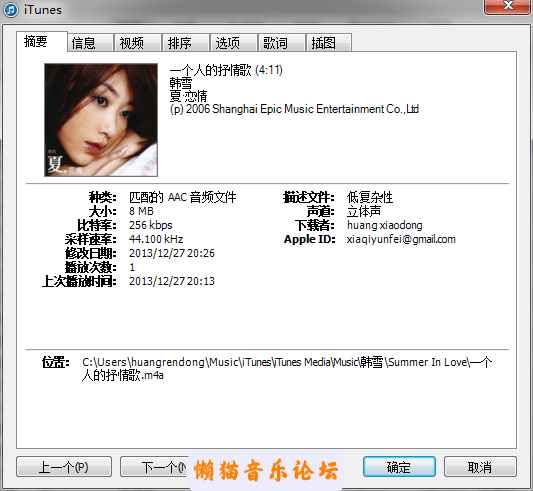Select the 歌词 tab
533x491 pixels.
coord(281,43)
